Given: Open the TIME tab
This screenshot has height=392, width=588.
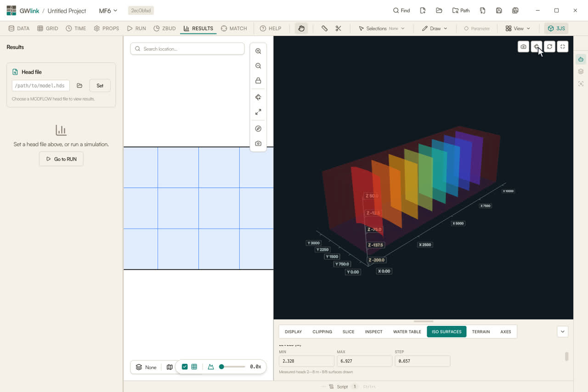Looking at the screenshot, I should (x=76, y=28).
